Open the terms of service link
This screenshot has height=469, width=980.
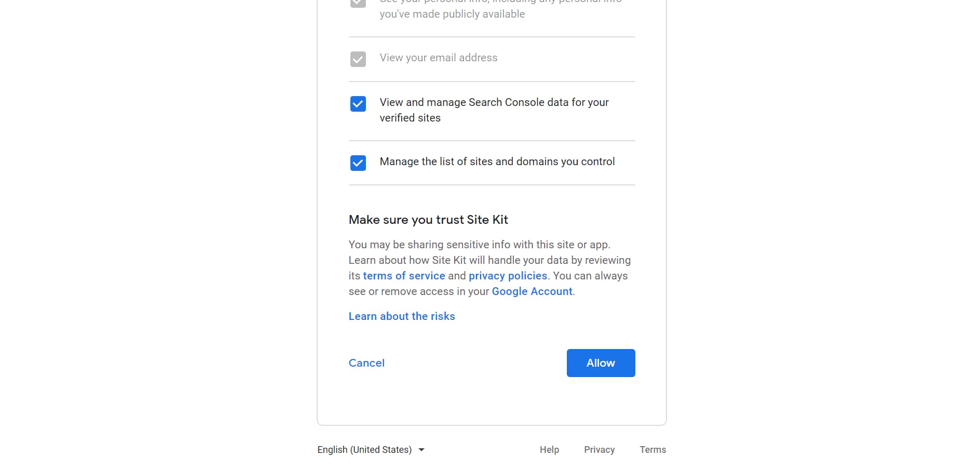tap(404, 275)
